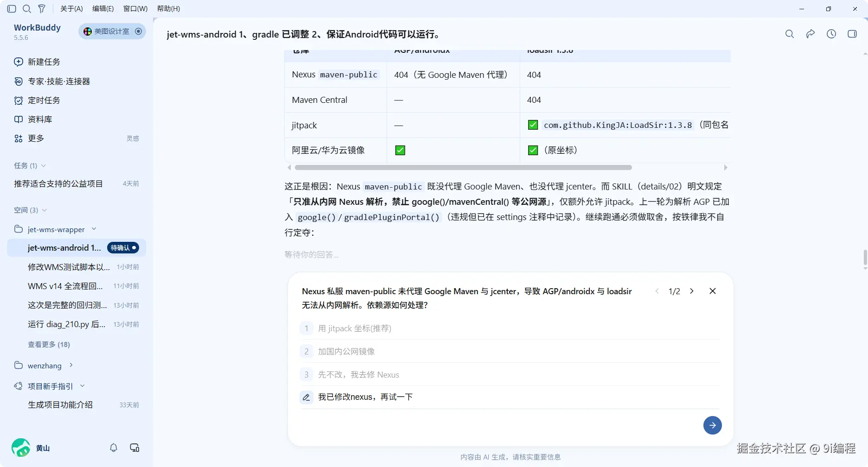Screen dimensions: 868x467
Task: Open the 编辑(E) menu
Action: pos(103,9)
